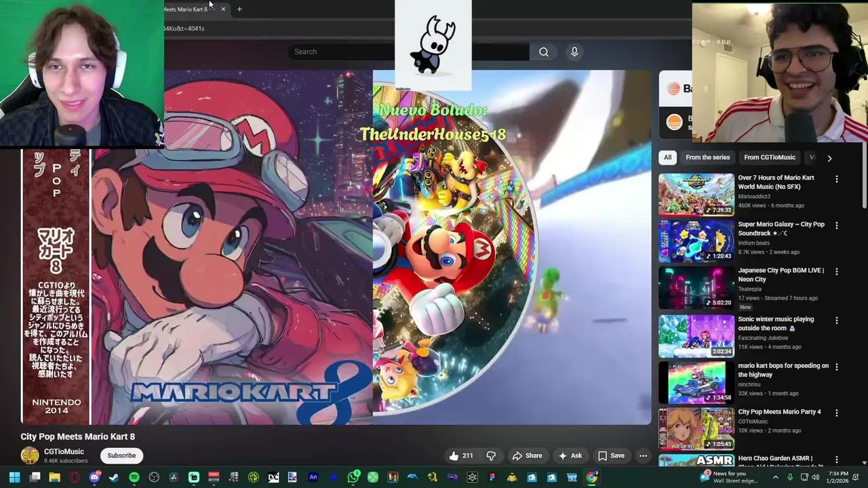Switch to Google Chrome in taskbar
Viewport: 868px width, 488px height.
point(592,477)
